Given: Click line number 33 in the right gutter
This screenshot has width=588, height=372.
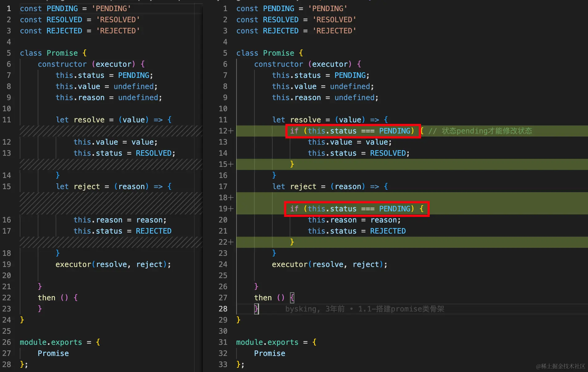Looking at the screenshot, I should (223, 365).
